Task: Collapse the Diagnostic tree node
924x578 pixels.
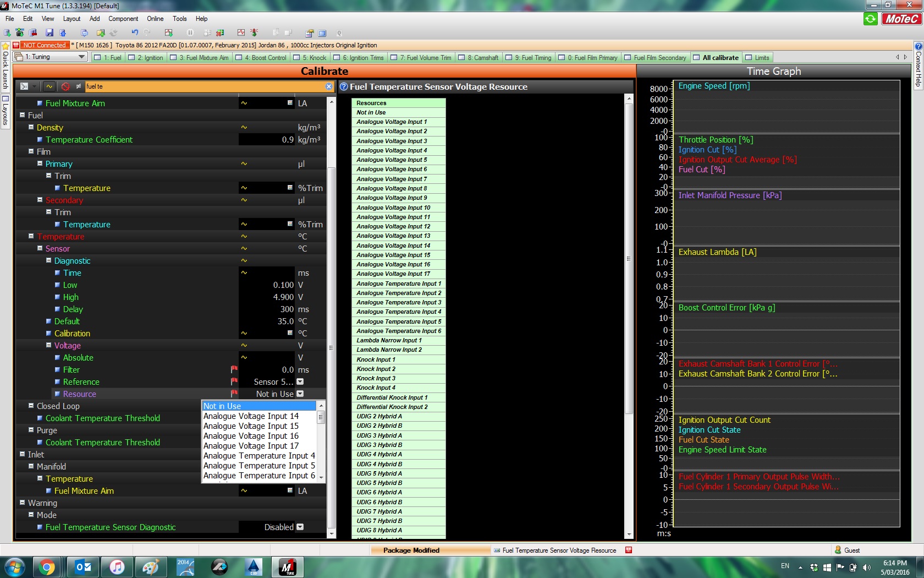Action: pos(48,260)
